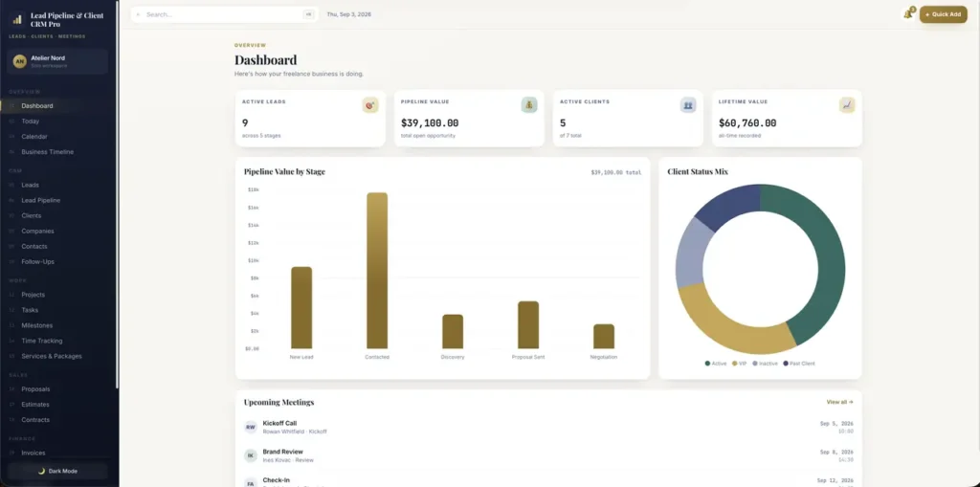The height and width of the screenshot is (487, 980).
Task: Click the Inactive legend color dot
Action: click(755, 364)
